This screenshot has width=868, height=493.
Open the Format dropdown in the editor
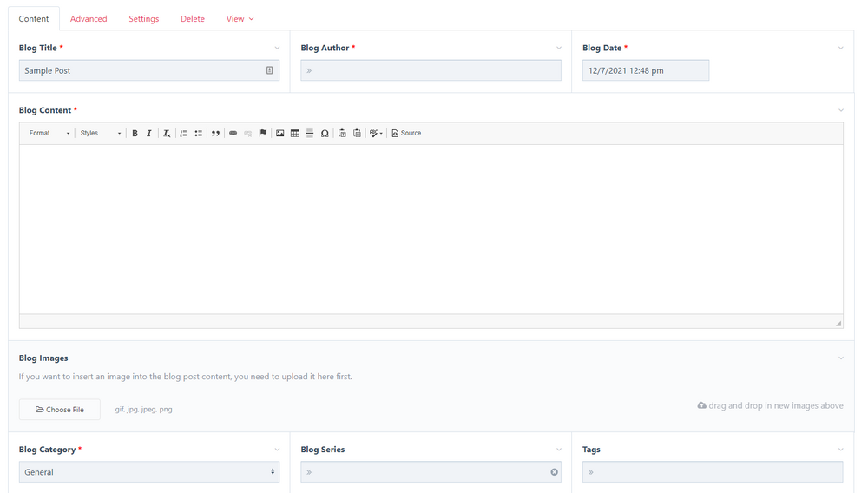[49, 134]
